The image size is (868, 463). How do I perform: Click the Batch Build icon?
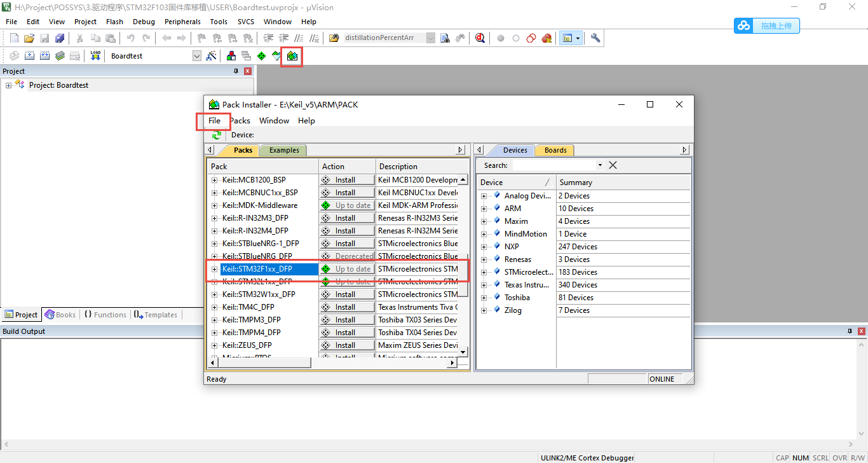60,56
